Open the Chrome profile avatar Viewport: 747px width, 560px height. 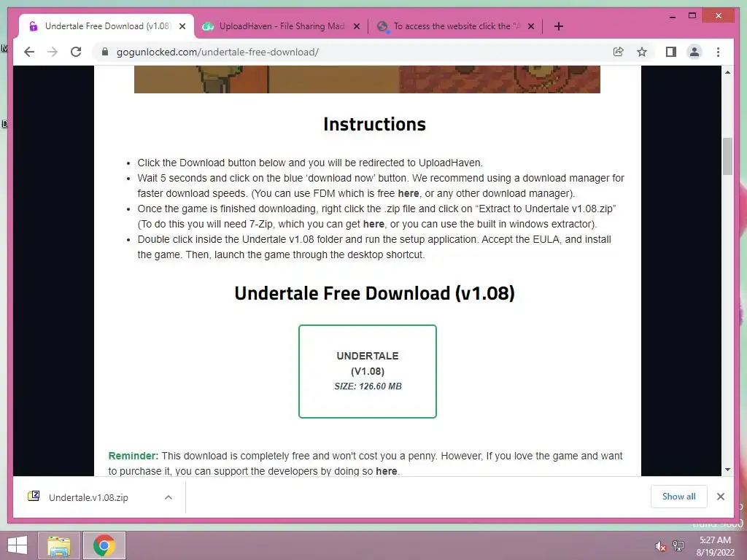(694, 52)
